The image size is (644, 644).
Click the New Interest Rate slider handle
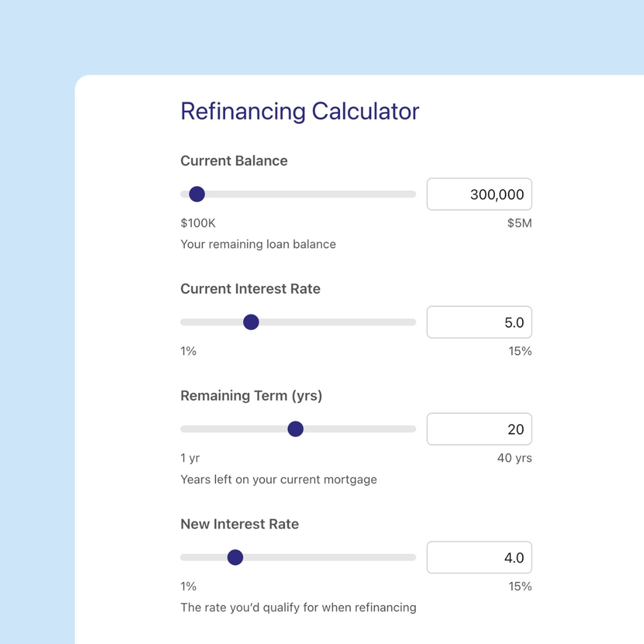[x=235, y=557]
